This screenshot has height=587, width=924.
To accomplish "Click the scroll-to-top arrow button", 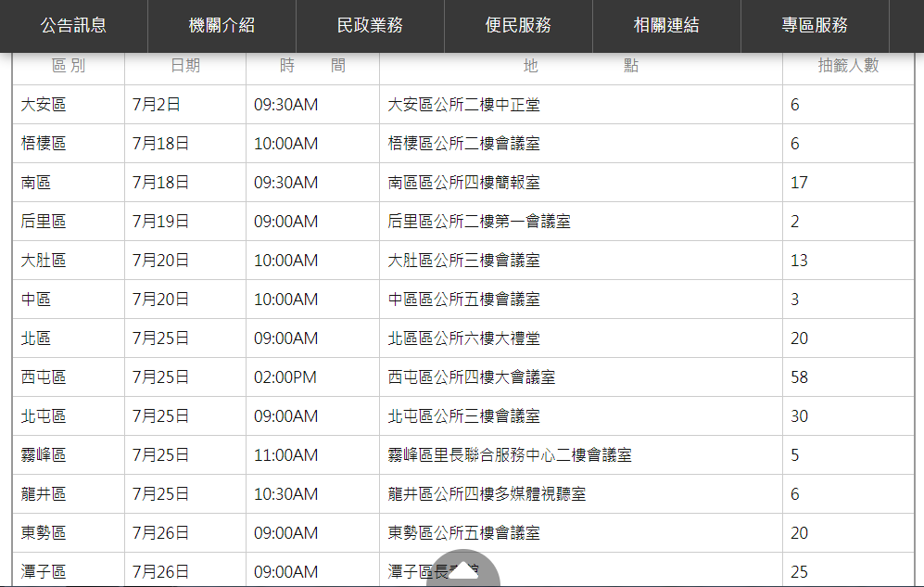I will click(x=463, y=569).
